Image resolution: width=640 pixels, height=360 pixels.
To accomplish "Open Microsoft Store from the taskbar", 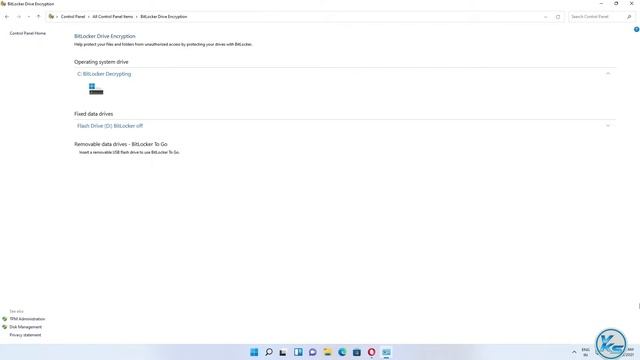I will [357, 352].
